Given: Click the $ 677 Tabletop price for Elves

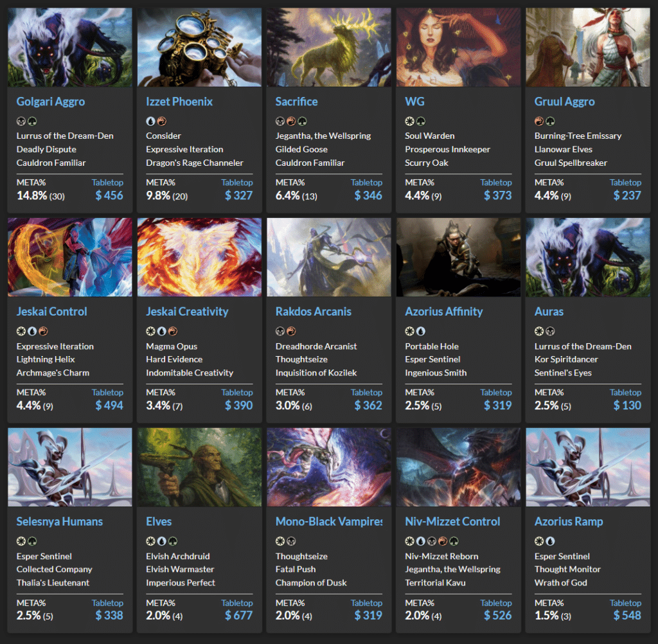Looking at the screenshot, I should pyautogui.click(x=238, y=616).
